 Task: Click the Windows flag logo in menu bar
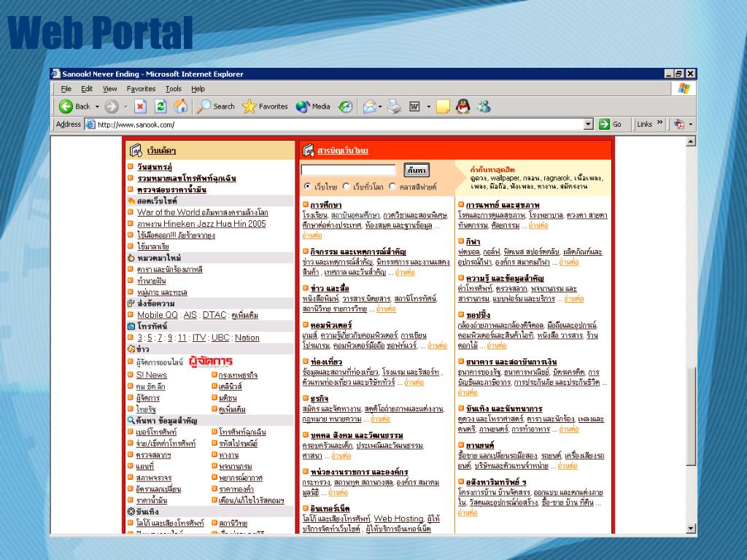click(x=684, y=88)
